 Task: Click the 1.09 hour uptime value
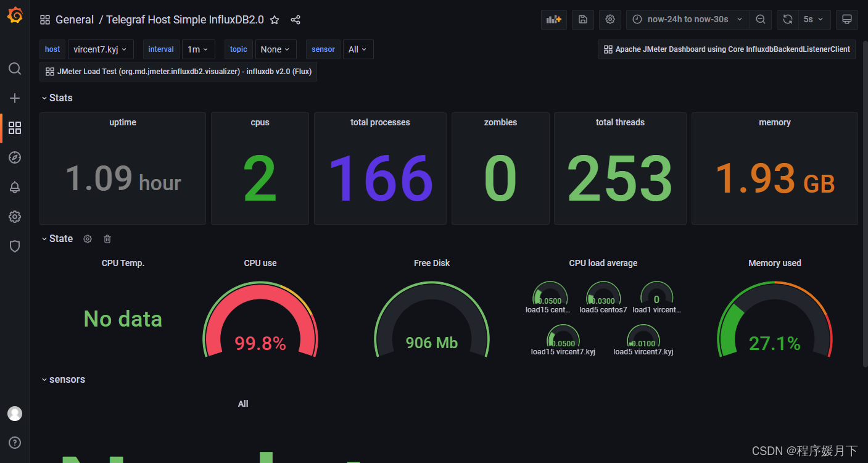coord(123,178)
